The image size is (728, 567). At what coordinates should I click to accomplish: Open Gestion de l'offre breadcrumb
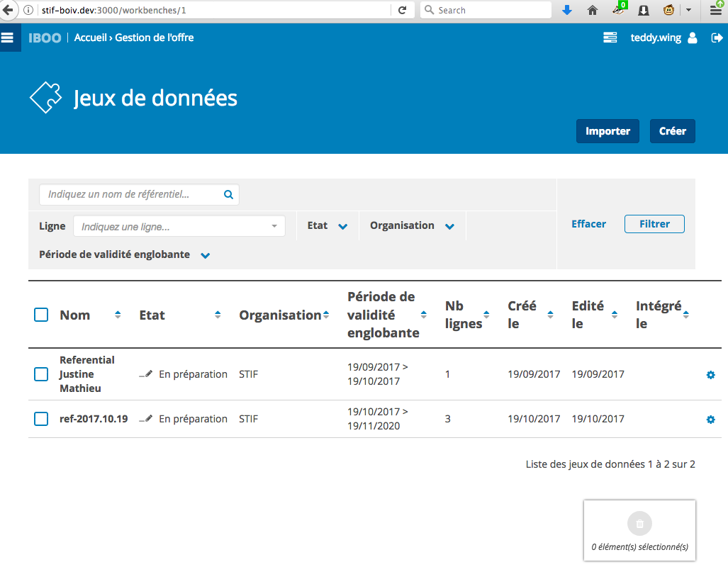[154, 38]
